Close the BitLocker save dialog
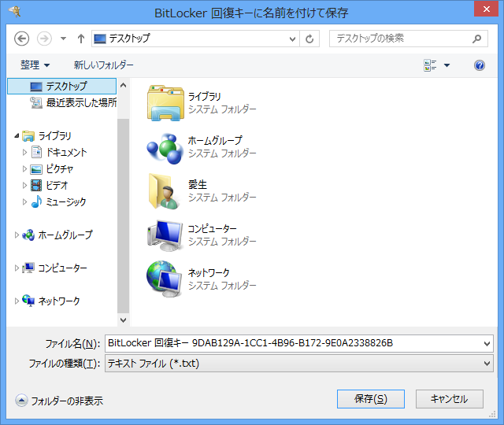The height and width of the screenshot is (425, 504). tap(487, 9)
